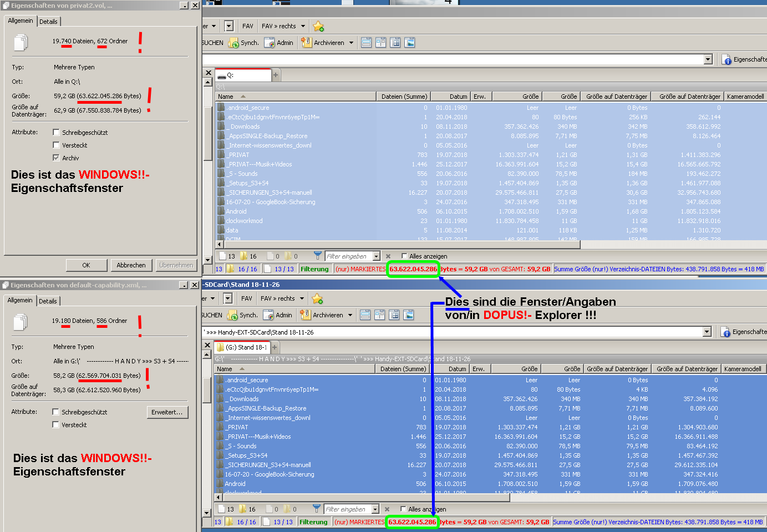767x532 pixels.
Task: Click the filter funnel icon in the Stand 18-11-26 lister
Action: click(x=317, y=509)
